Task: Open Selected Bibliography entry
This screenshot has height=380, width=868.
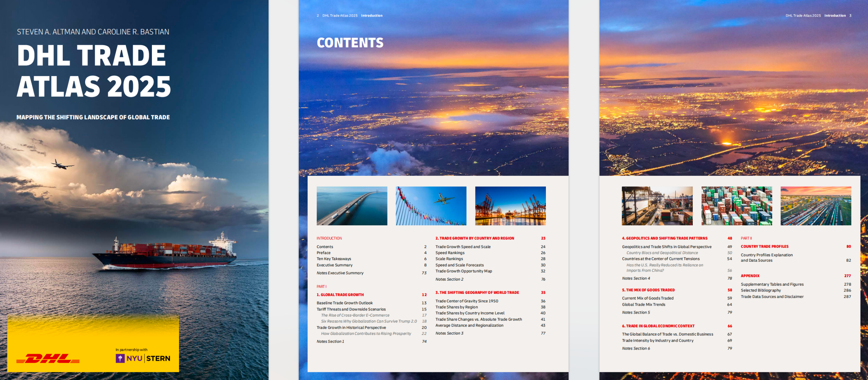Action: click(796, 290)
